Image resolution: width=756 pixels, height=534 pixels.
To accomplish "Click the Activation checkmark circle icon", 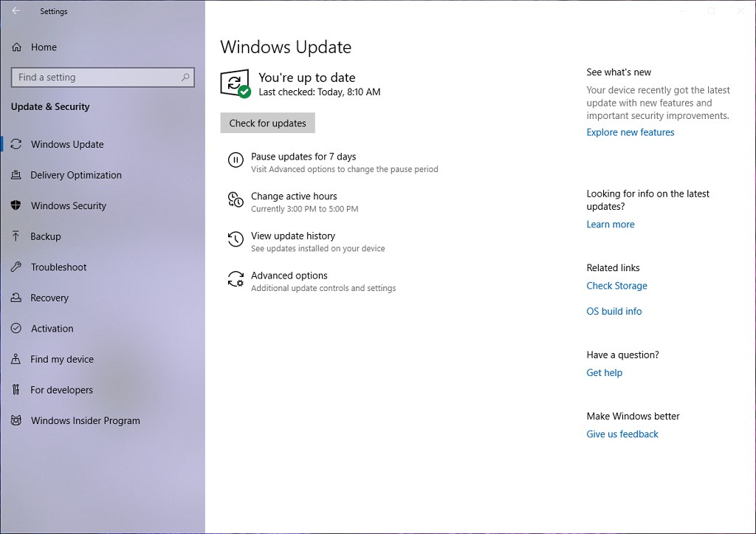I will [x=16, y=328].
